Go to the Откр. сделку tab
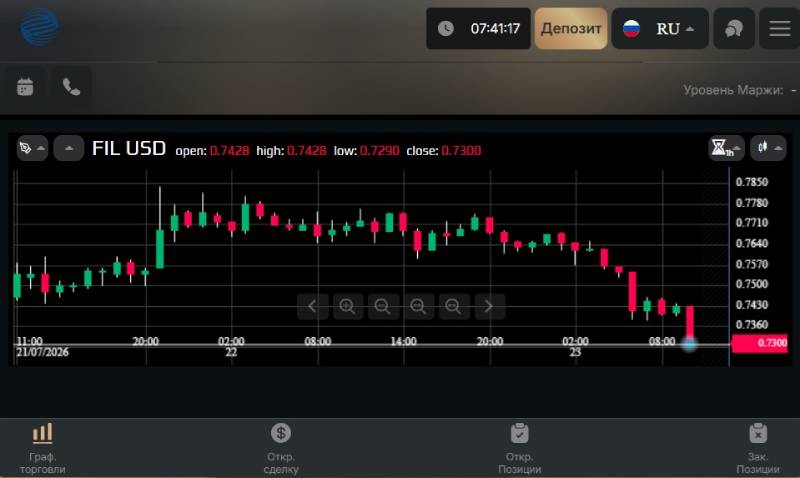 pyautogui.click(x=281, y=448)
